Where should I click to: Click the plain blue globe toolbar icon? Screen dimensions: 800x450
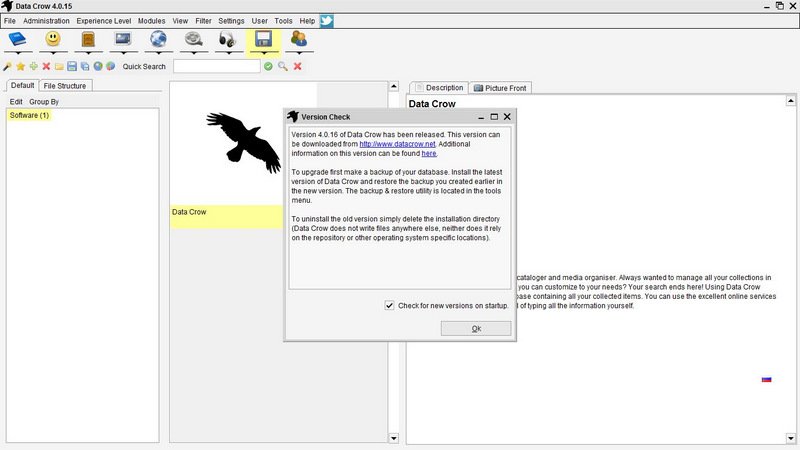(x=98, y=66)
